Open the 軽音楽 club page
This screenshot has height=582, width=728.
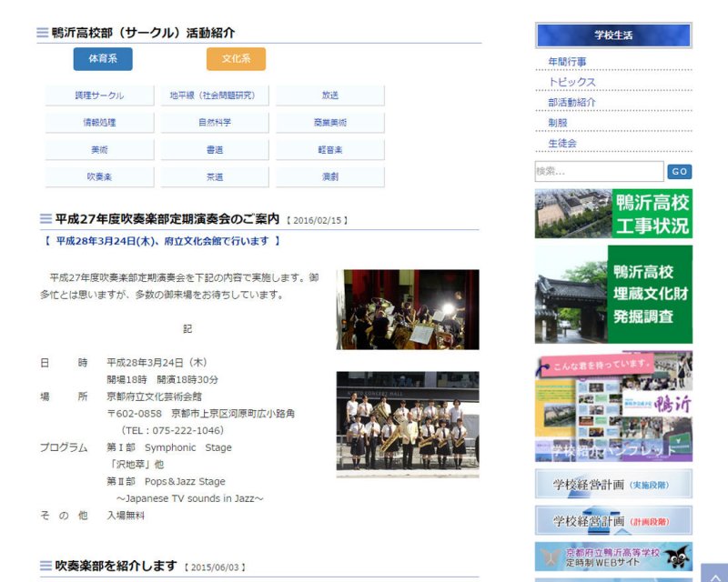click(329, 150)
